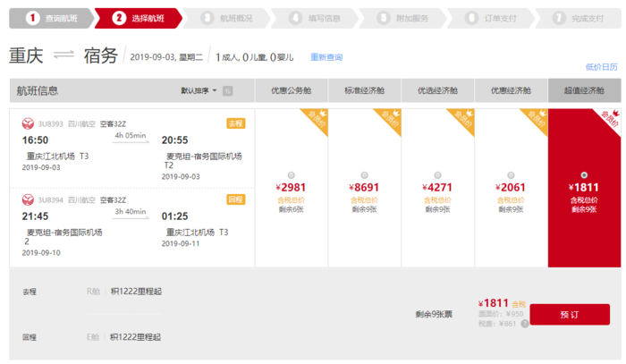Viewport: 626px width, 364px height.
Task: Click the tax help question mark icon
Action: click(525, 324)
